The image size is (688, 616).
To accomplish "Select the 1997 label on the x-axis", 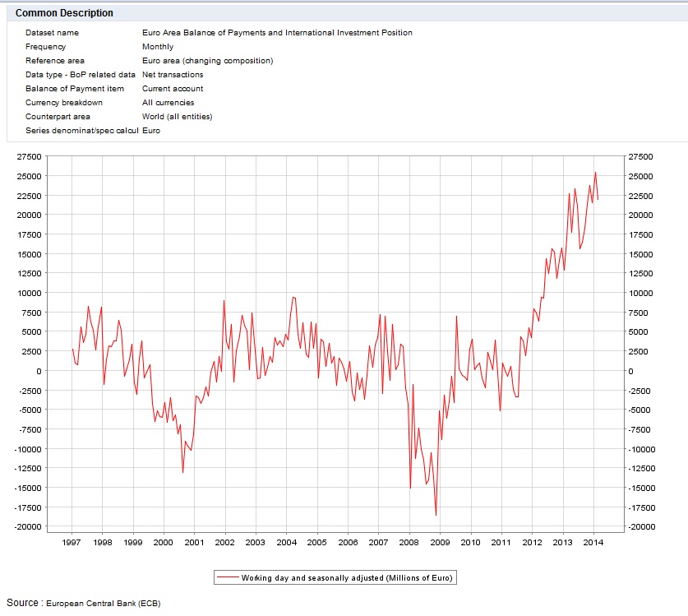I will click(x=71, y=543).
